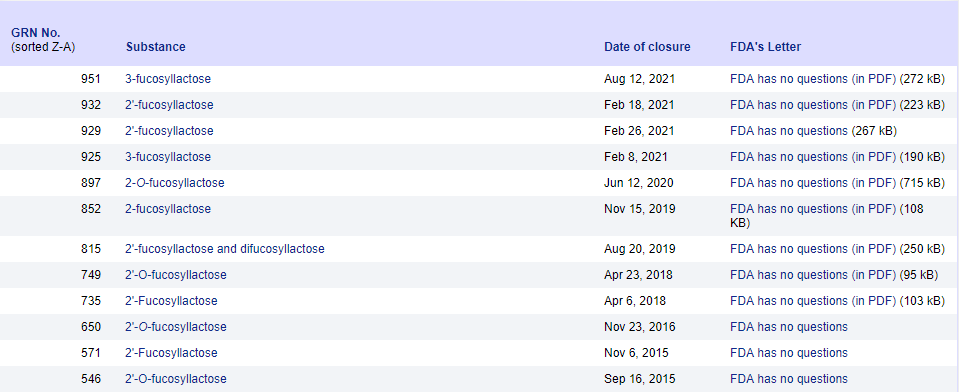
Task: Open 2'-fucosyllactose and difucosyllactose link
Action: point(225,249)
